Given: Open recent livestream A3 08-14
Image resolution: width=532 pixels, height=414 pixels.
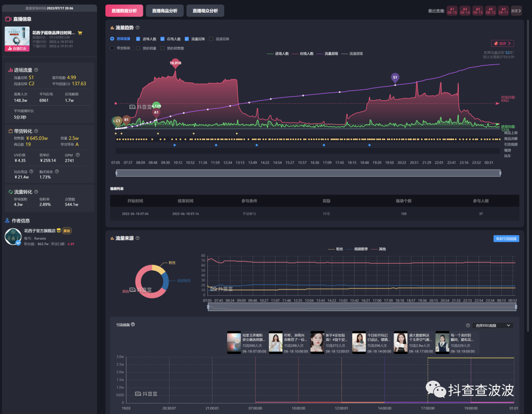Looking at the screenshot, I should (x=465, y=11).
